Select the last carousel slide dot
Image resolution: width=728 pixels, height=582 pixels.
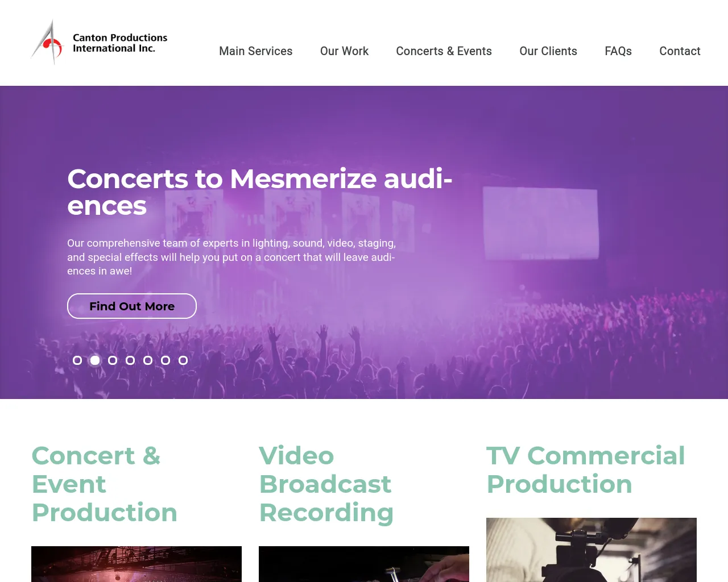click(x=183, y=360)
